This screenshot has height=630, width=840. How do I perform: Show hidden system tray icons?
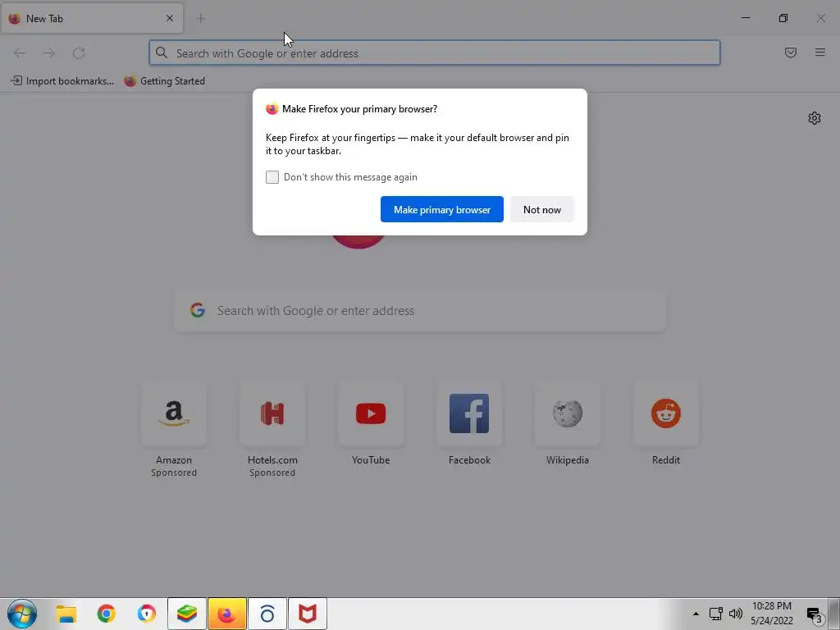coord(696,614)
